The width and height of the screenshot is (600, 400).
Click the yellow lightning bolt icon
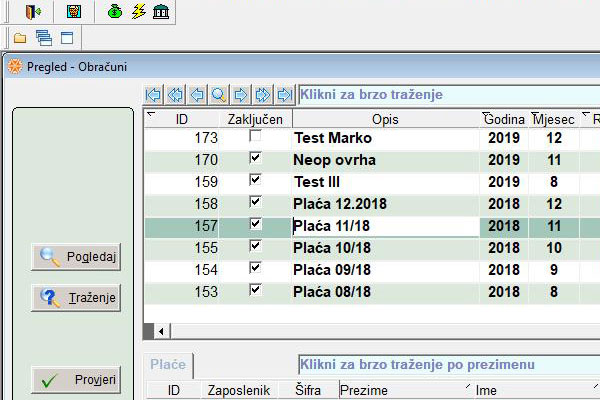(x=138, y=12)
